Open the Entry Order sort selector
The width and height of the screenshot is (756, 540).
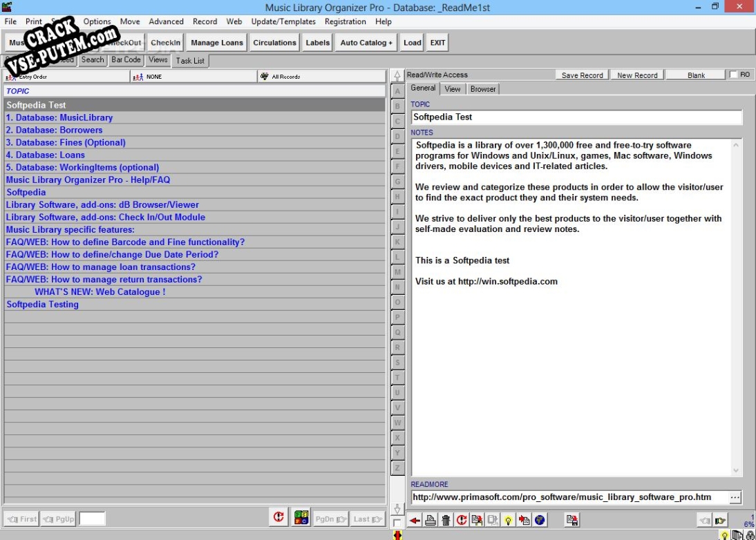(x=66, y=77)
